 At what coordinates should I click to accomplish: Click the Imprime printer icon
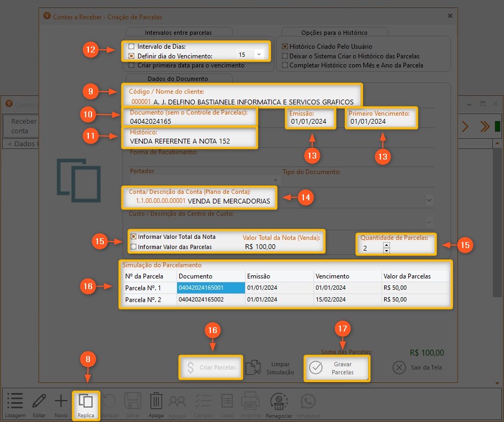250,403
